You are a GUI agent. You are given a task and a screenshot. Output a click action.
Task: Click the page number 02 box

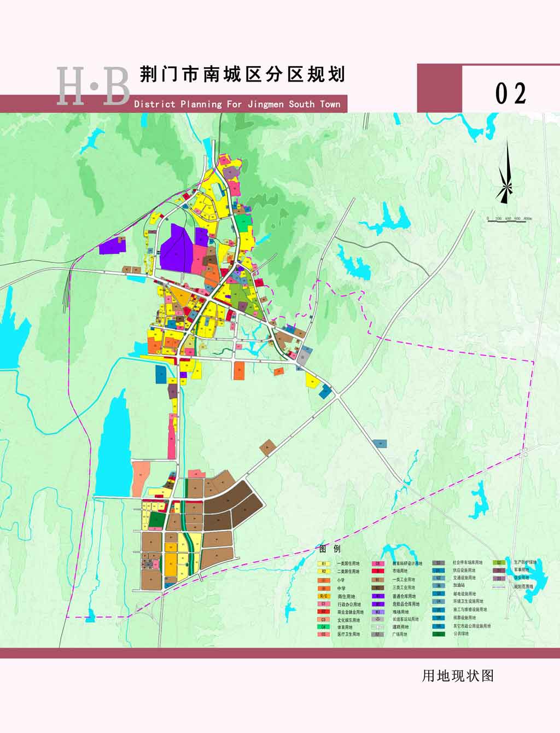[511, 94]
